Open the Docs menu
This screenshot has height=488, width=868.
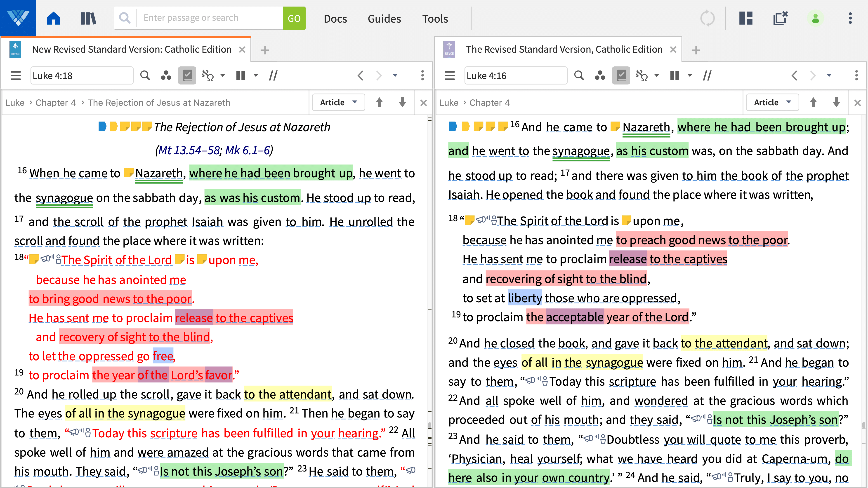click(335, 19)
